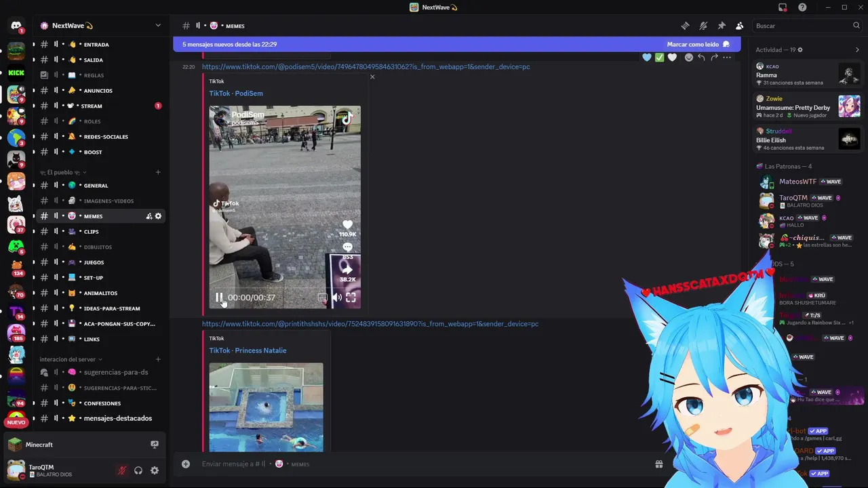Remove the PodiSem embed with X
Image resolution: width=868 pixels, height=488 pixels.
372,77
